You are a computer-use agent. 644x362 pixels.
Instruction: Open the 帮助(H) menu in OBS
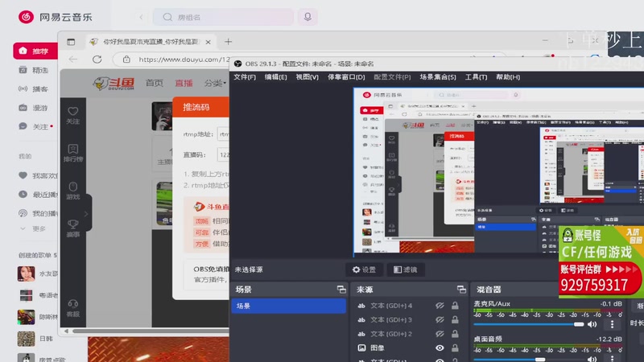(x=508, y=77)
